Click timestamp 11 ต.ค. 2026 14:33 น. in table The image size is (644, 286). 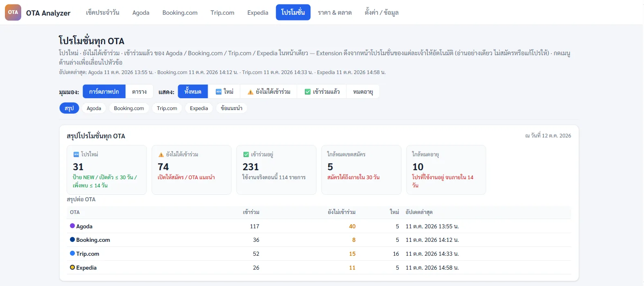coord(432,254)
